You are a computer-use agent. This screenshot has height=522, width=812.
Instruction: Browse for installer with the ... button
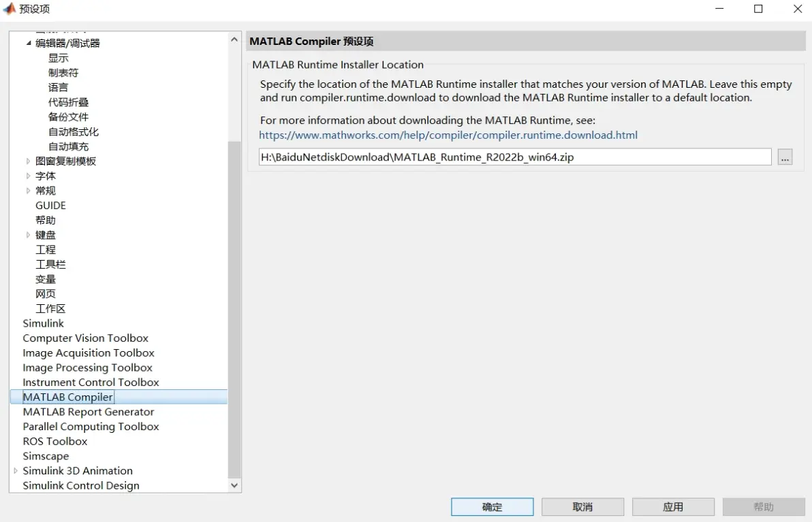click(x=785, y=157)
